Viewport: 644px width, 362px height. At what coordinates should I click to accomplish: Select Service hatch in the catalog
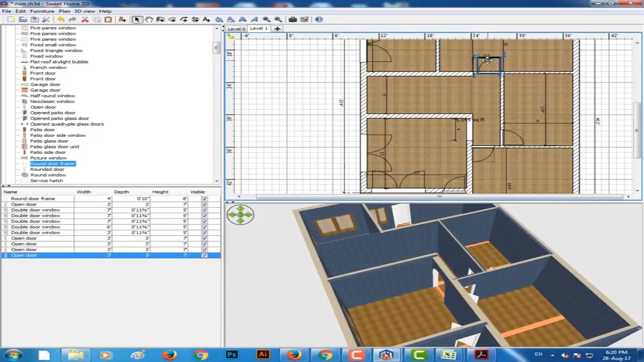(47, 180)
